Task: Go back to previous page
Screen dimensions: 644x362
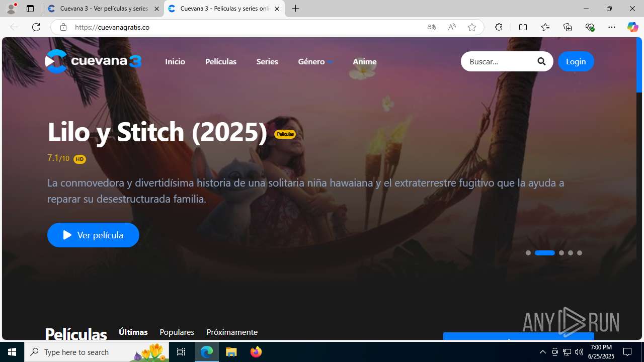Action: point(14,27)
